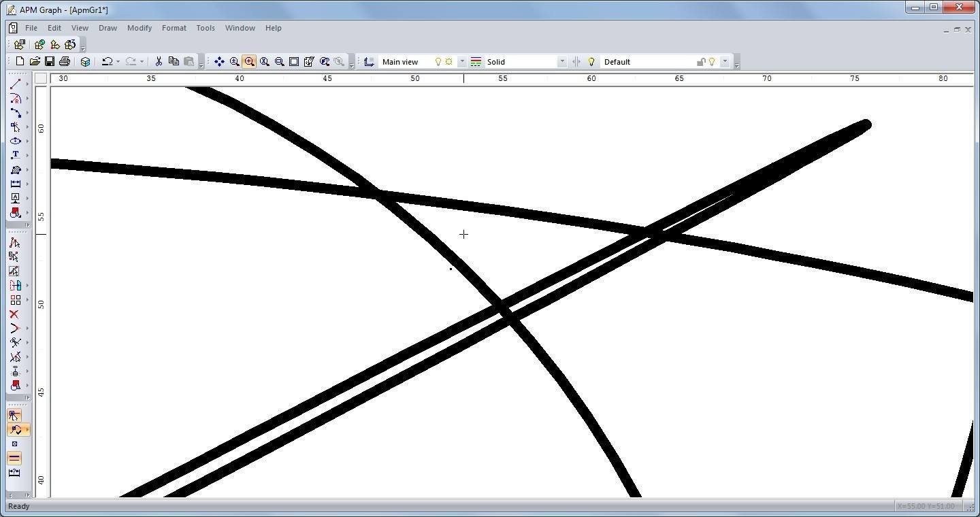
Task: Open the Format menu
Action: (174, 28)
